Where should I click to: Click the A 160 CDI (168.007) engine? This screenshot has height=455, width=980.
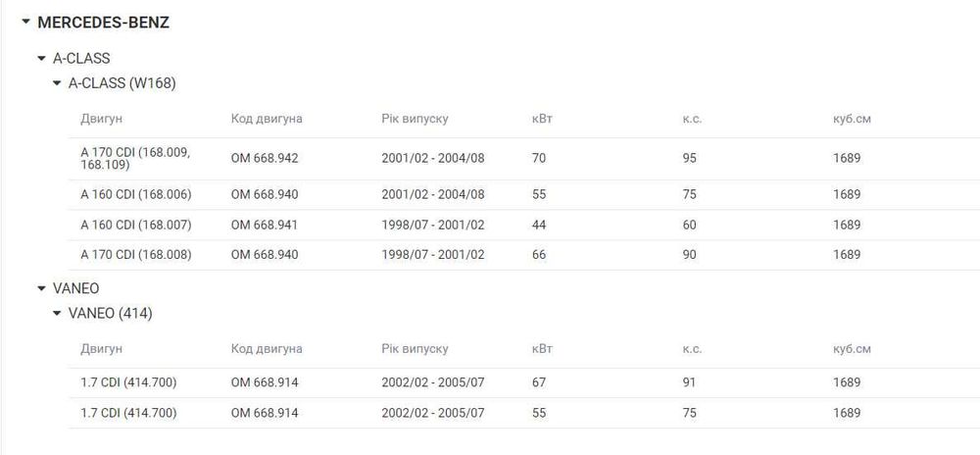point(135,225)
